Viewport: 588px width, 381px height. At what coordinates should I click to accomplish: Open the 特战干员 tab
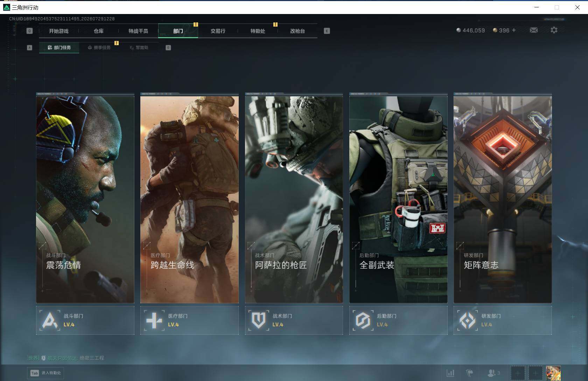[138, 31]
